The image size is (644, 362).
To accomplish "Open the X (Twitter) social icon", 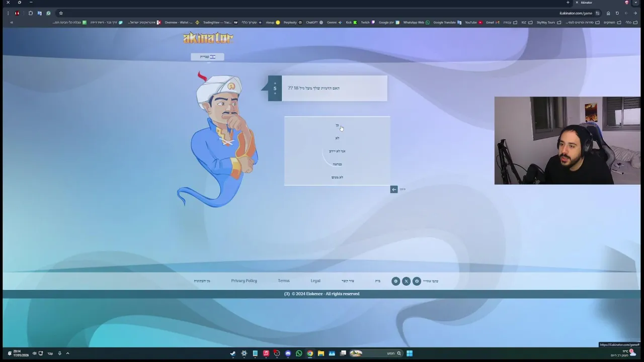I will click(x=406, y=281).
